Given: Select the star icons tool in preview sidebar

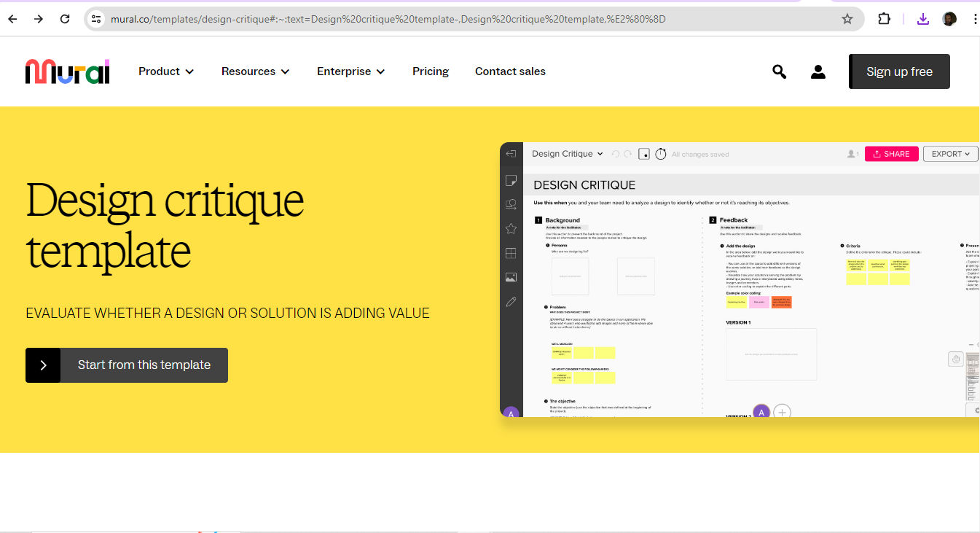Looking at the screenshot, I should [x=511, y=229].
